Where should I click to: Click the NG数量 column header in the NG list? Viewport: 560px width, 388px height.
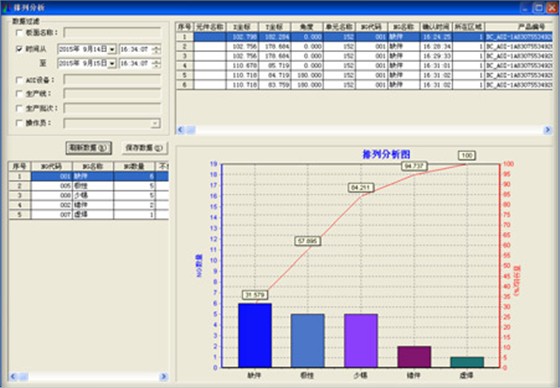point(134,166)
